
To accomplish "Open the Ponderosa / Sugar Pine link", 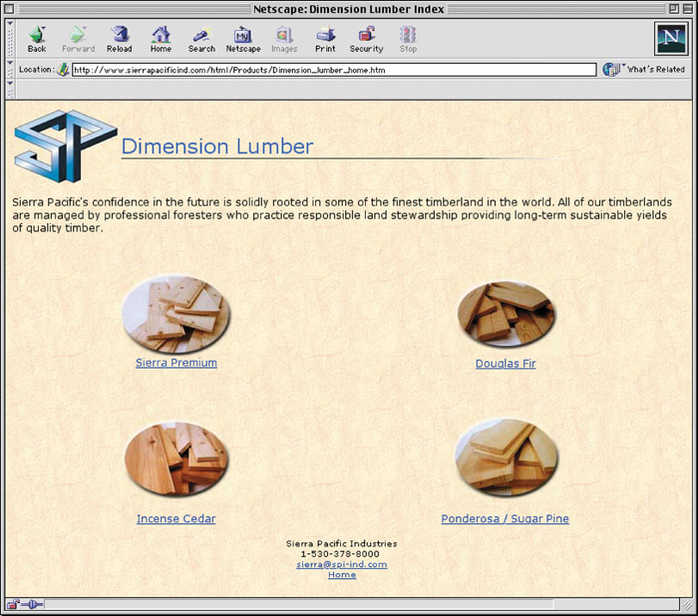I will tap(505, 519).
